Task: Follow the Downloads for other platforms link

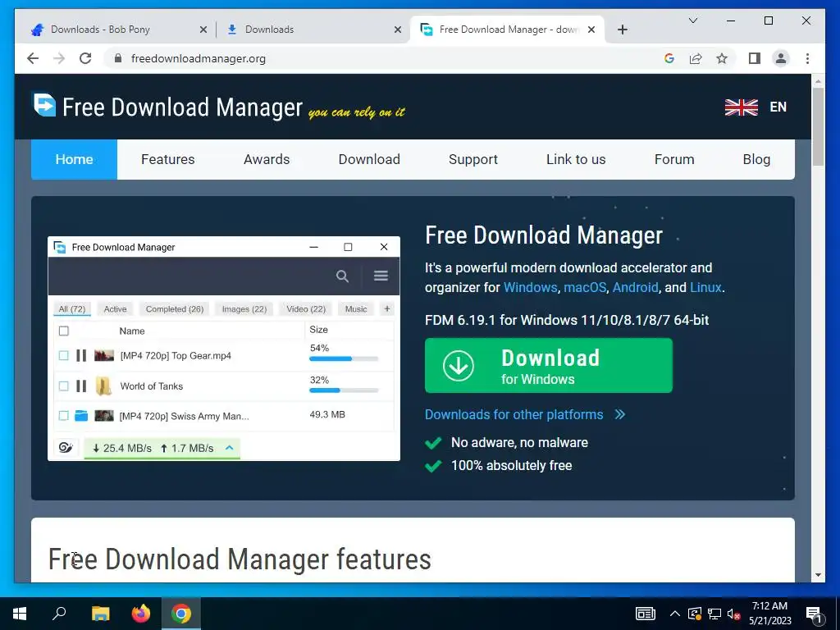Action: click(514, 414)
